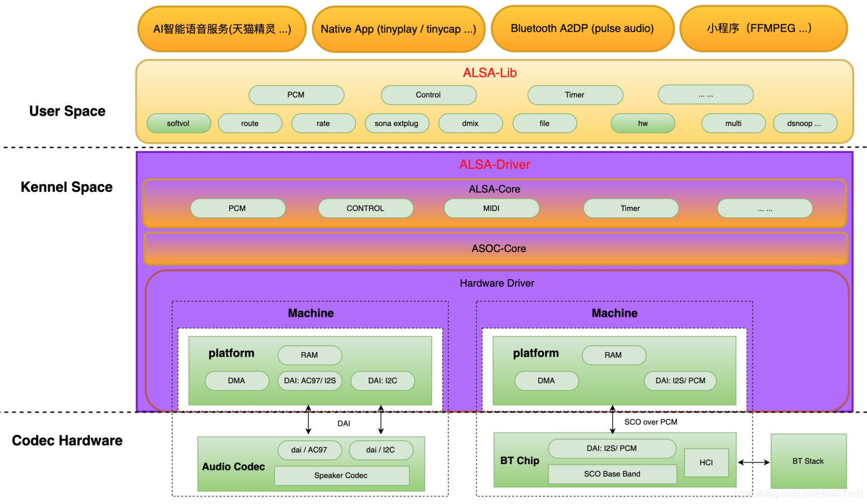This screenshot has height=504, width=867.
Task: Select the softvol plugin bubble
Action: (x=179, y=123)
